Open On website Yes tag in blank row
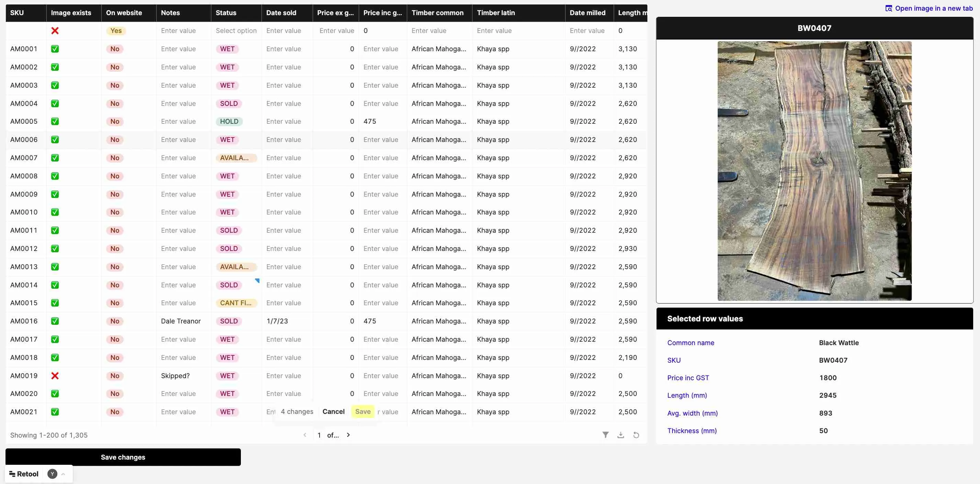 tap(116, 31)
